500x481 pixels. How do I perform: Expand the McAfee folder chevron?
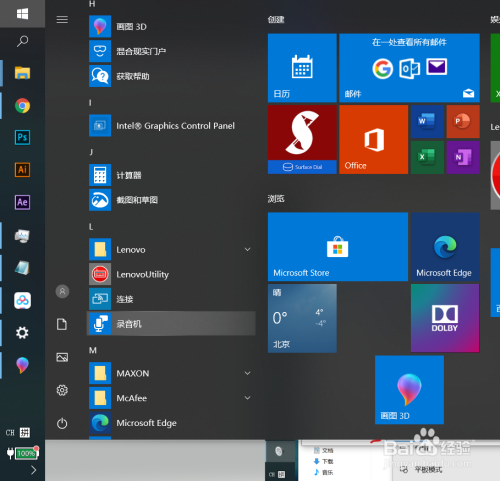(x=247, y=398)
